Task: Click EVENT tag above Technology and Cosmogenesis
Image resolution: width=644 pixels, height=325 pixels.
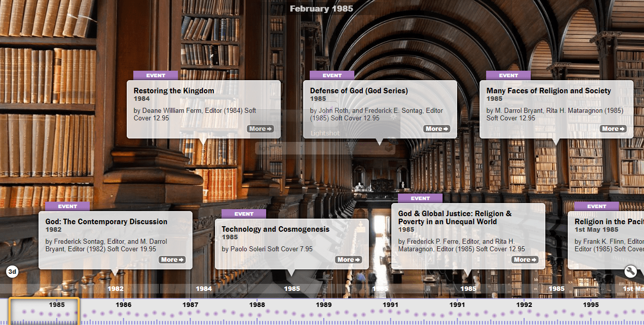Action: pyautogui.click(x=244, y=214)
